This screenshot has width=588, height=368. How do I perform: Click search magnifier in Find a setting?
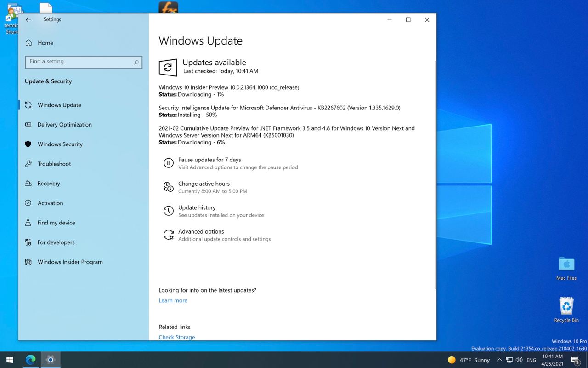(x=136, y=62)
